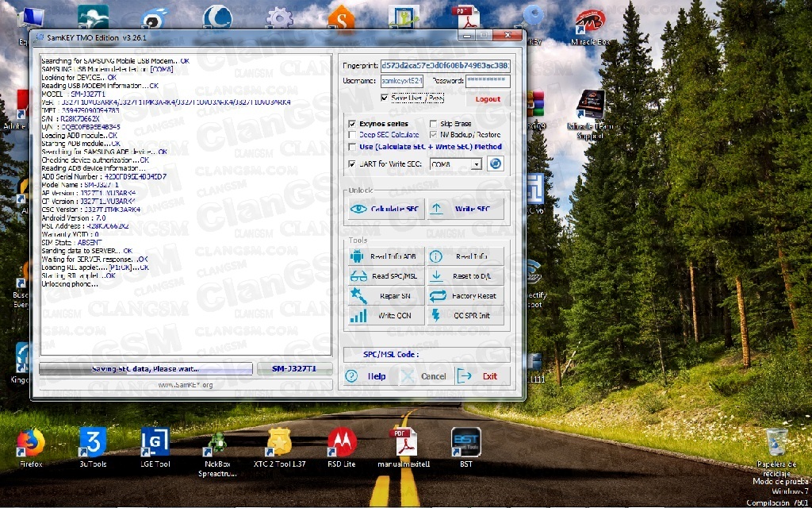Click the SPC/MSL Code field
Screen dimensions: 812x508
point(427,355)
